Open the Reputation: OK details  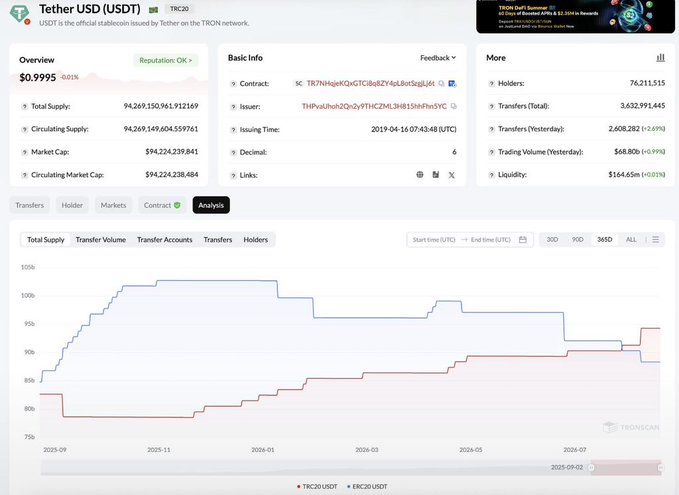click(x=165, y=60)
